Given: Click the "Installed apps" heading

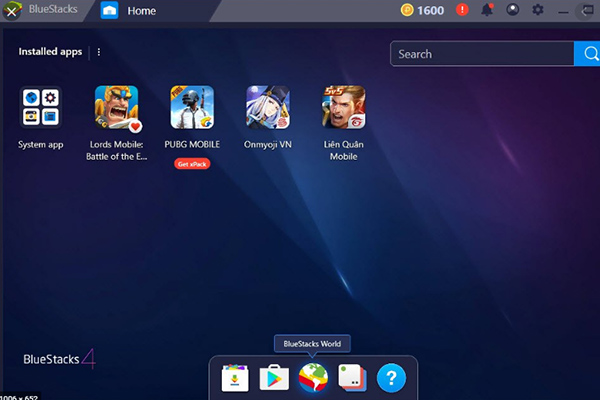Looking at the screenshot, I should (x=50, y=52).
